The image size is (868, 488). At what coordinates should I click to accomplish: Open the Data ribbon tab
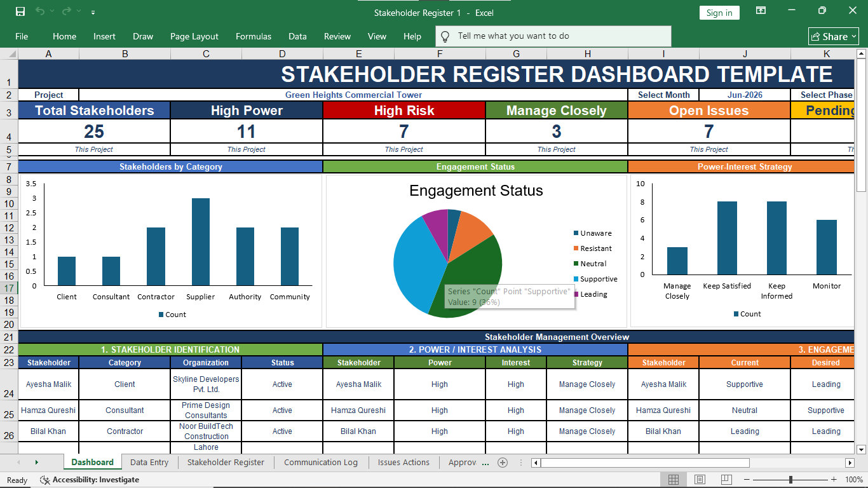(297, 36)
